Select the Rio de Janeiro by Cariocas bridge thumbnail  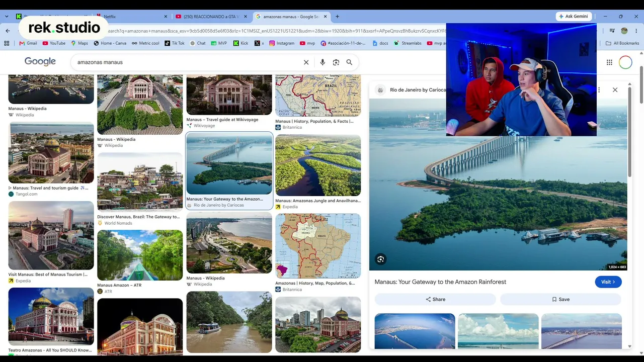pos(229,164)
